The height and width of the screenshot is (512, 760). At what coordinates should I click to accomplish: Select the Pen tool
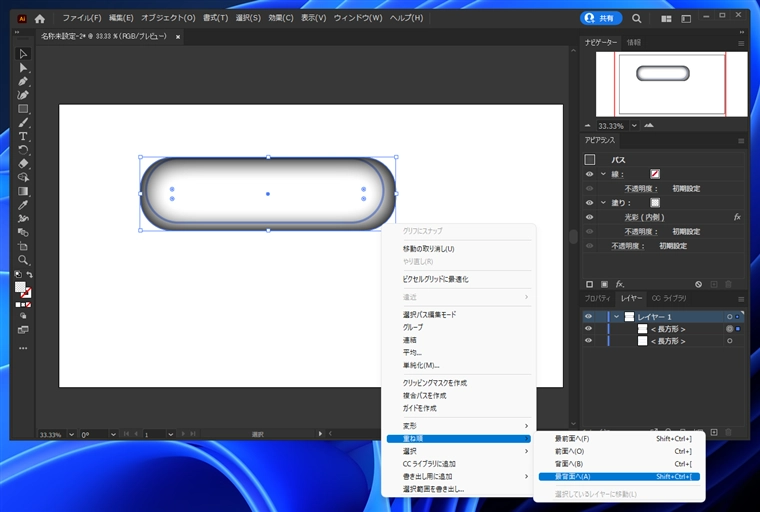pos(23,81)
